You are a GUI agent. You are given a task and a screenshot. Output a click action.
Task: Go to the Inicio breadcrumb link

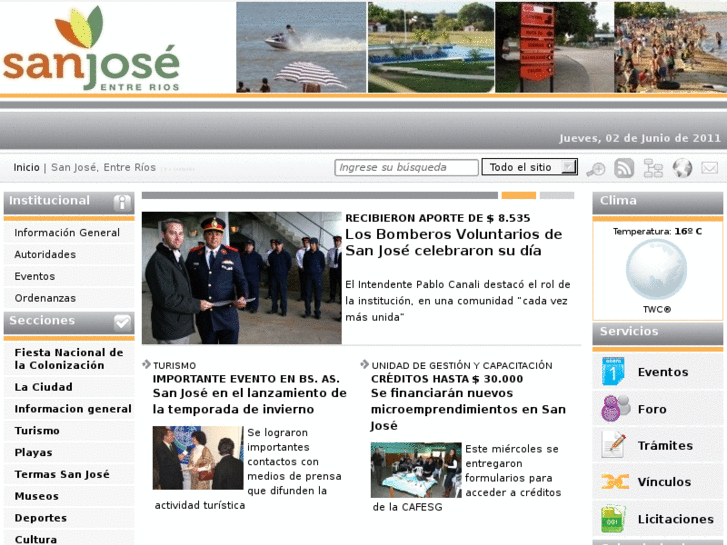(26, 167)
